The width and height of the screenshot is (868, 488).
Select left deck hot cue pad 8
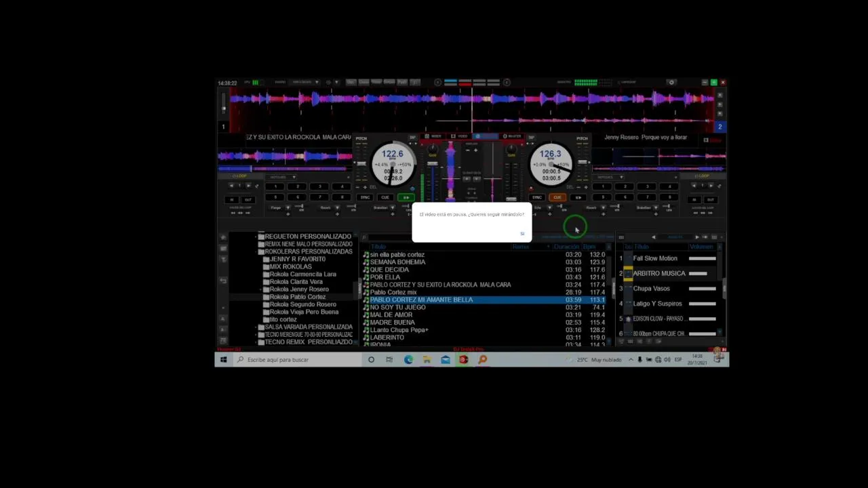pyautogui.click(x=342, y=197)
